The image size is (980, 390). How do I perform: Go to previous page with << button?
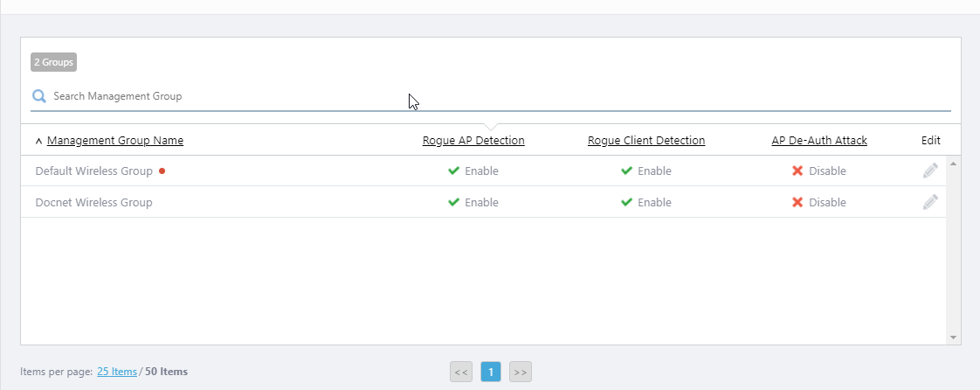pyautogui.click(x=461, y=372)
